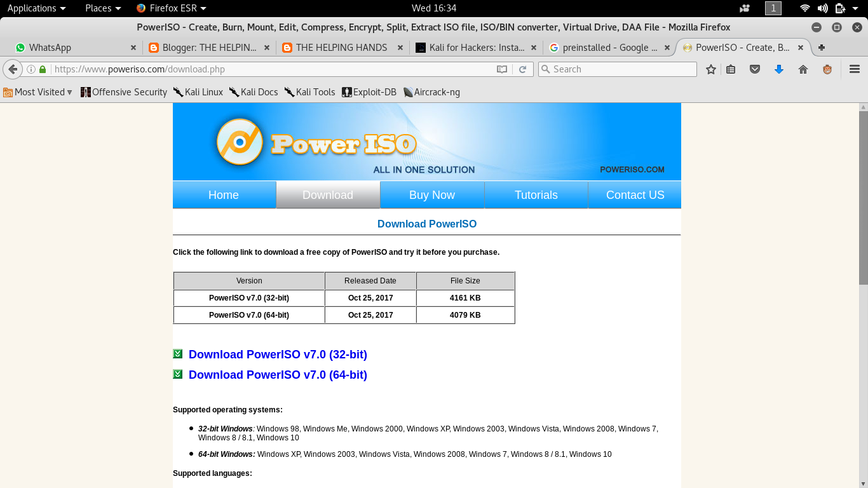Image resolution: width=868 pixels, height=488 pixels.
Task: Toggle reader view next to the address bar
Action: coord(501,69)
